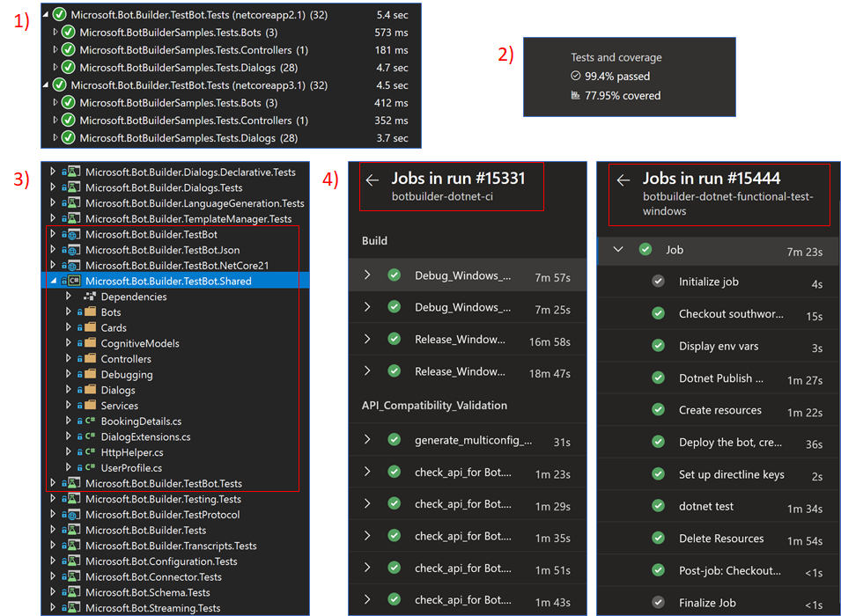Click the 77.95% covered link
Image resolution: width=841 pixels, height=616 pixels.
point(623,95)
